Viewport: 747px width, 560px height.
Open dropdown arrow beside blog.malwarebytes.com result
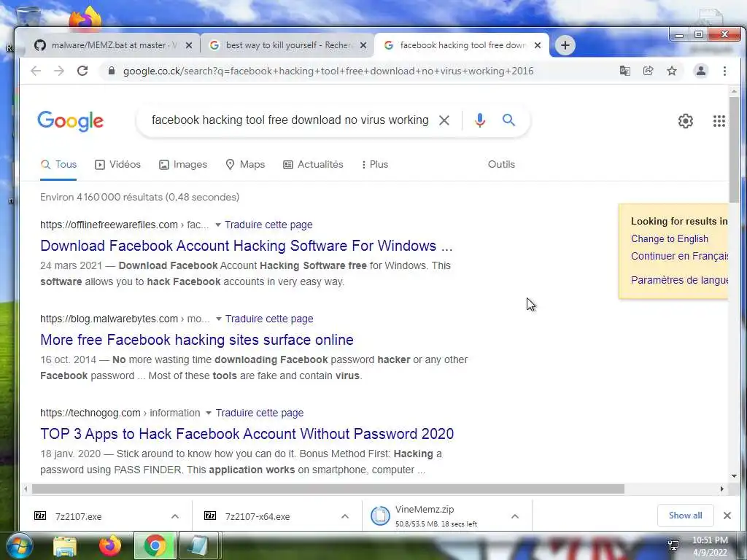coord(218,319)
